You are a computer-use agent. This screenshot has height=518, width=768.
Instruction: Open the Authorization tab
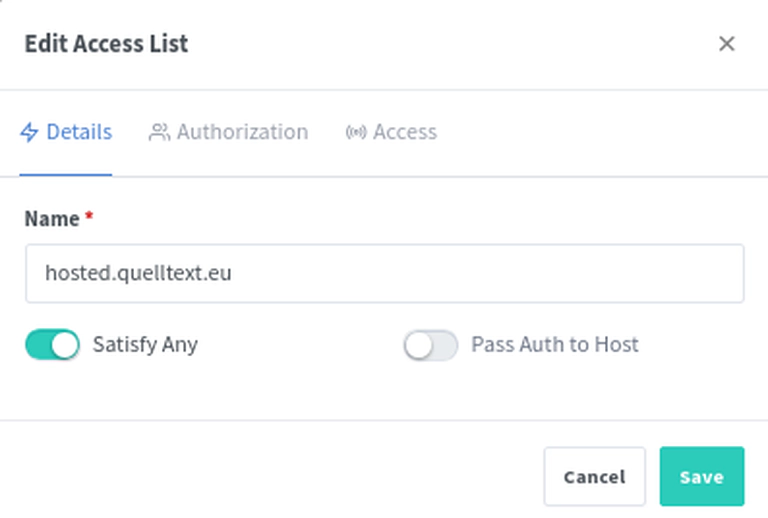pyautogui.click(x=228, y=132)
